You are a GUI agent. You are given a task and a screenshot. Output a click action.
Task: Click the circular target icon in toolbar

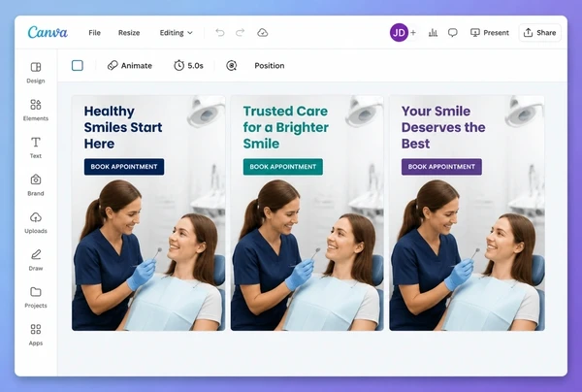click(231, 66)
